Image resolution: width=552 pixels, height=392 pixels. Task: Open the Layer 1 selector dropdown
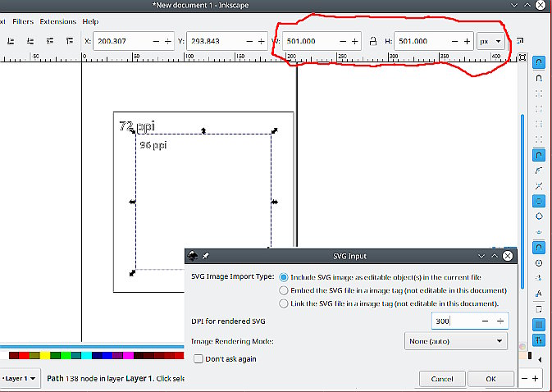click(20, 379)
